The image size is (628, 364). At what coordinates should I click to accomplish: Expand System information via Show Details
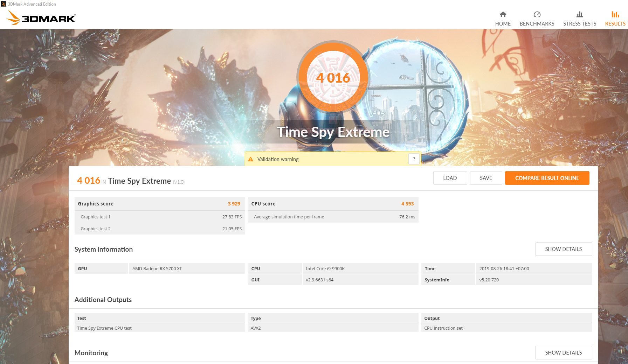[563, 249]
